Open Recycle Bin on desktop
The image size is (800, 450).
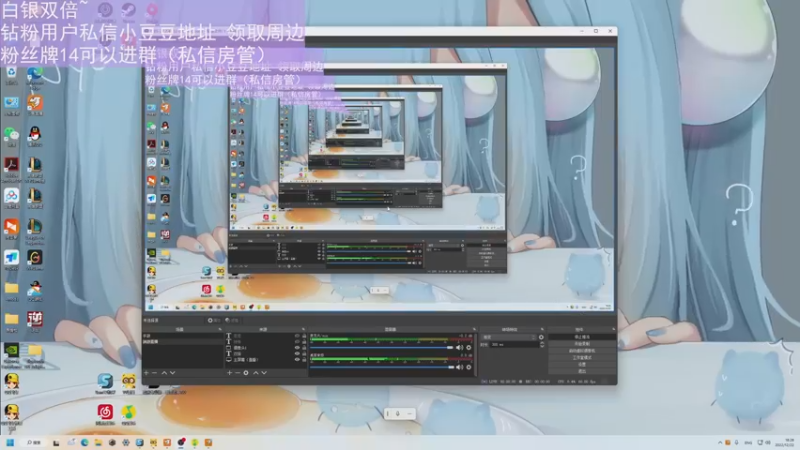11,75
